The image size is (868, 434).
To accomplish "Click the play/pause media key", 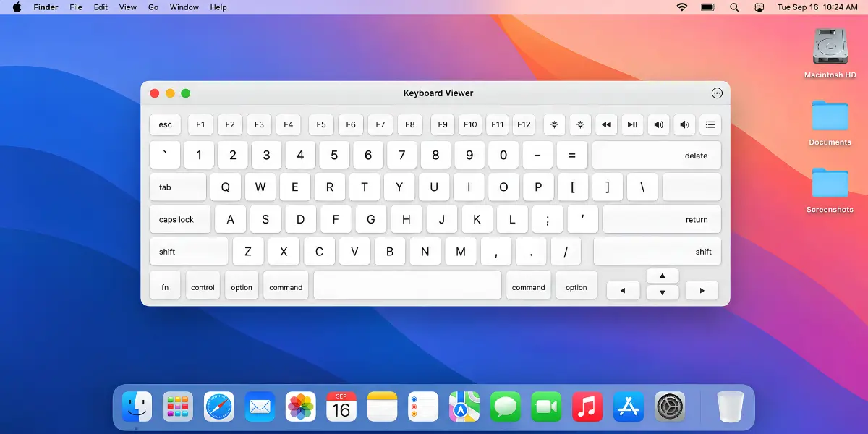I will (x=632, y=124).
